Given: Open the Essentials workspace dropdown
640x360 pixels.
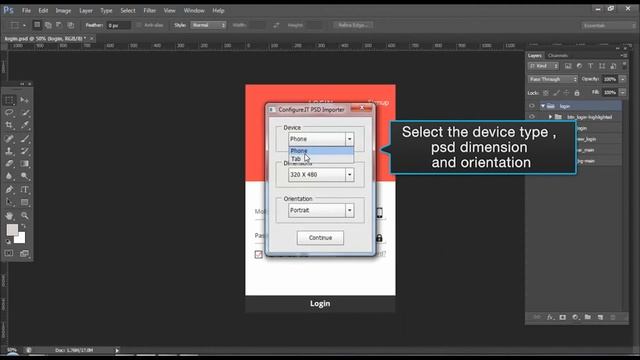Looking at the screenshot, I should click(x=608, y=25).
